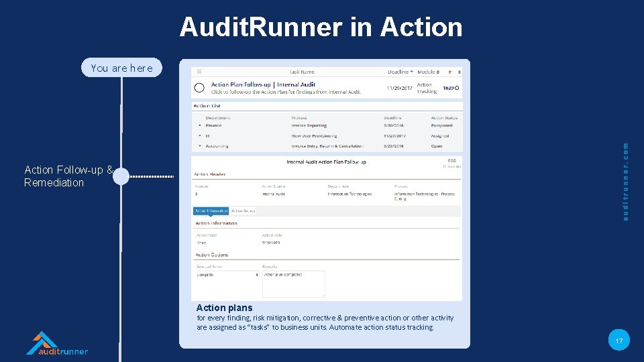
Task: Click the Action plans caption heading
Action: click(224, 308)
